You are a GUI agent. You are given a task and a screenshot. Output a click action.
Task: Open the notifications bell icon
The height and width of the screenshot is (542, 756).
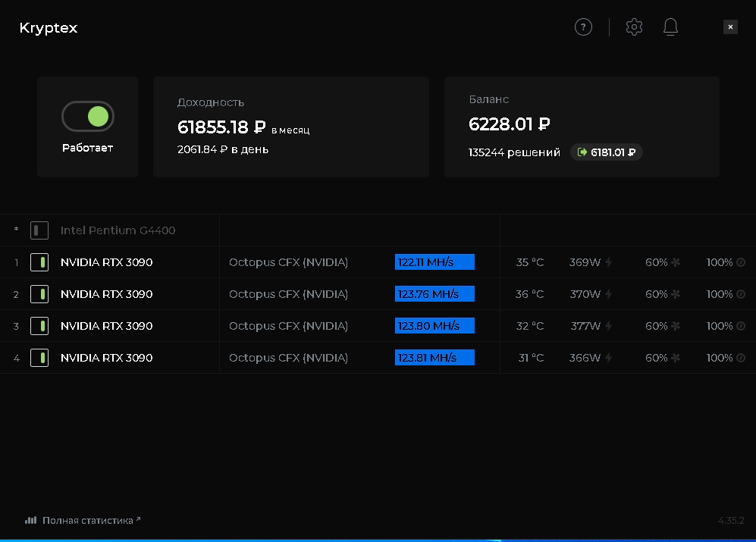point(670,27)
